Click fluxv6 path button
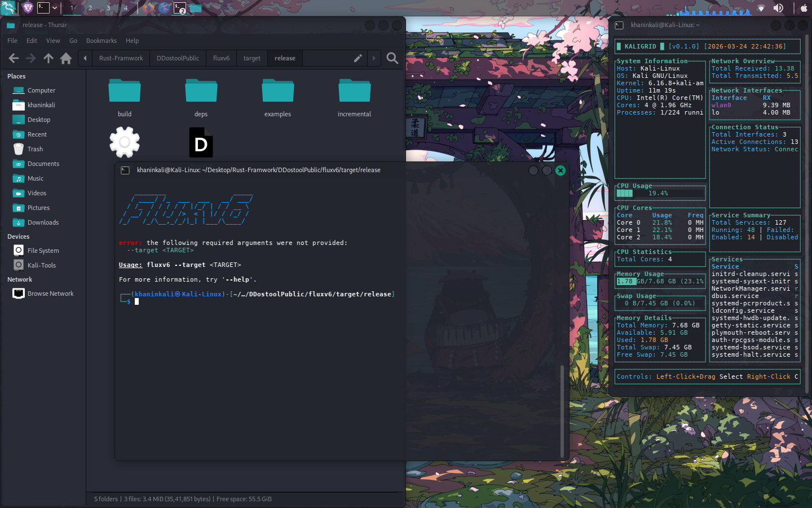This screenshot has height=508, width=812. 221,58
